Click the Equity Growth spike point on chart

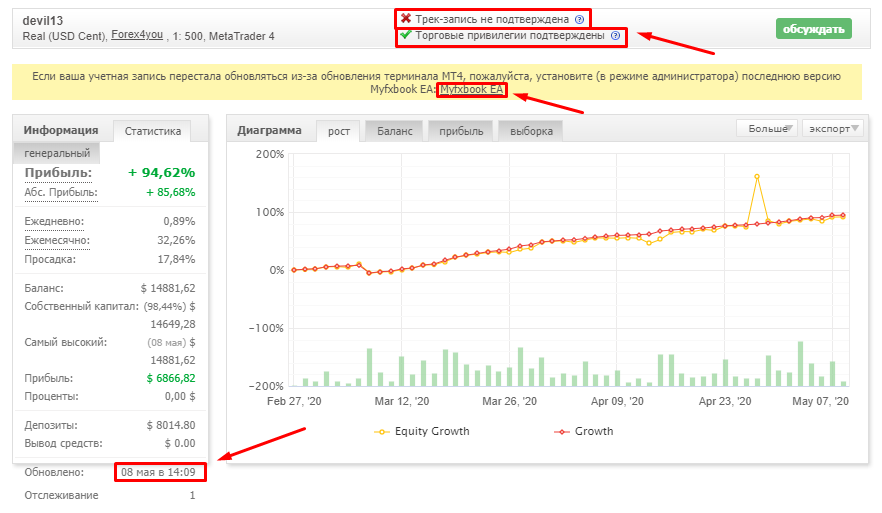(x=757, y=177)
